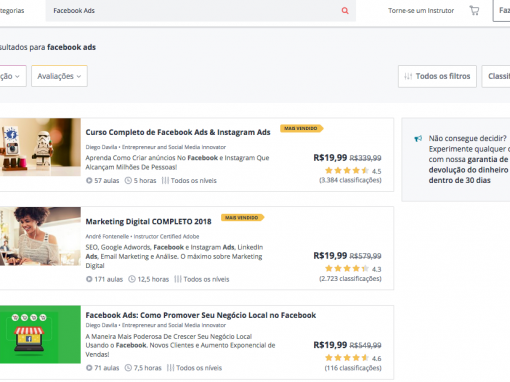Open Marketing Digital COMPLETO 2018 course
510x382 pixels.
point(148,222)
